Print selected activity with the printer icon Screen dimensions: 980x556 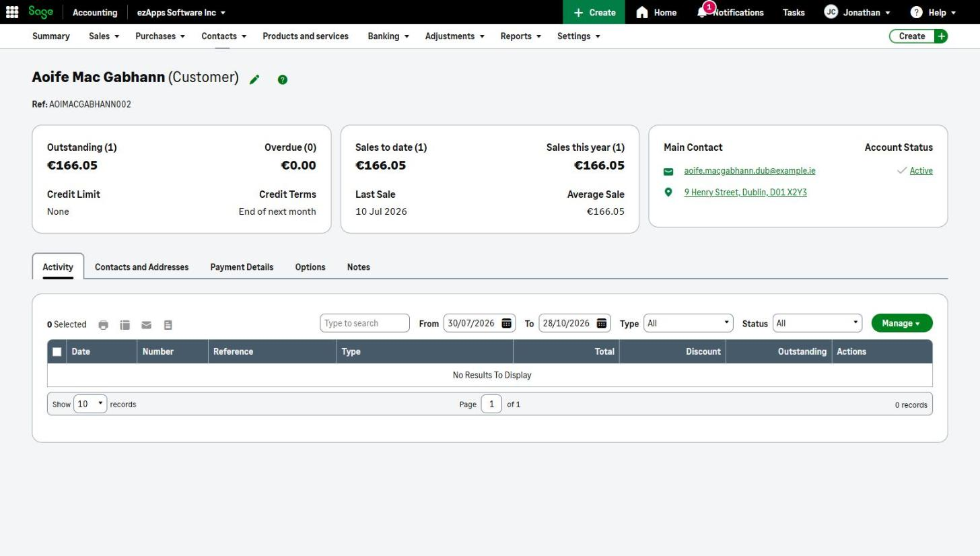(103, 325)
